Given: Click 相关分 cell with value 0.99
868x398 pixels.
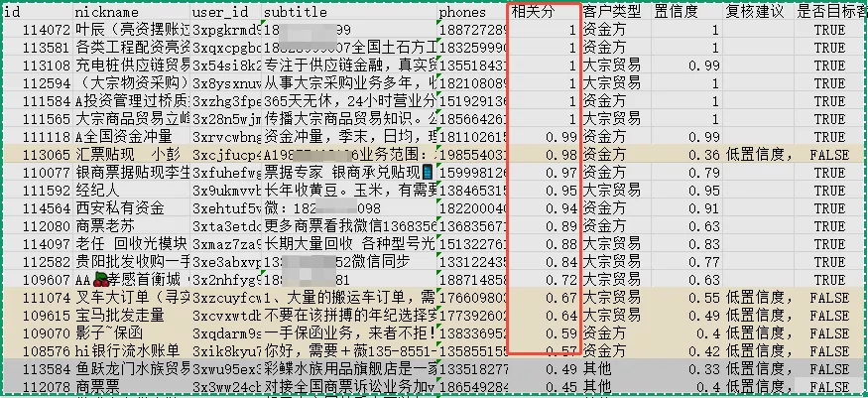Looking at the screenshot, I should coord(545,137).
